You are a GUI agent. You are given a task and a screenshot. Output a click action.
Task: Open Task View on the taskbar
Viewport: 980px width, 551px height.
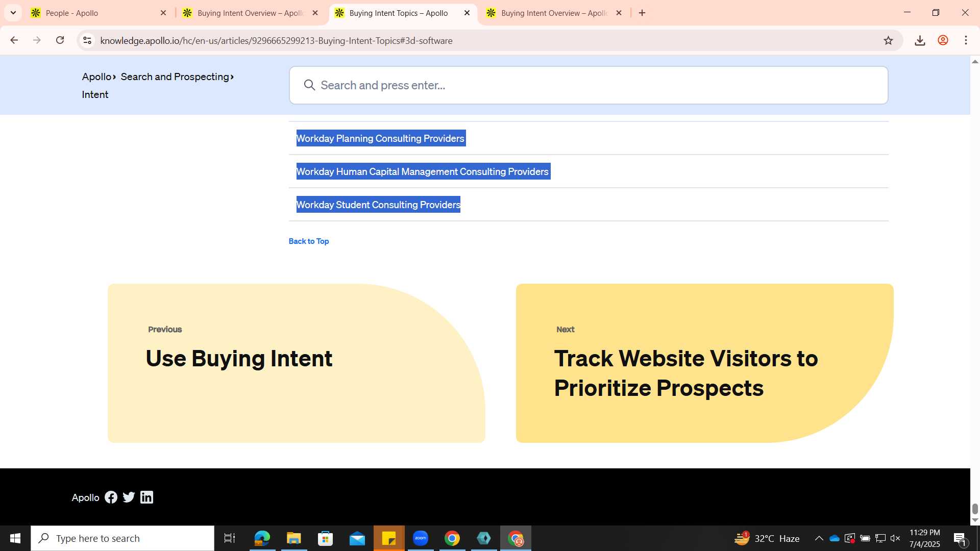click(230, 538)
